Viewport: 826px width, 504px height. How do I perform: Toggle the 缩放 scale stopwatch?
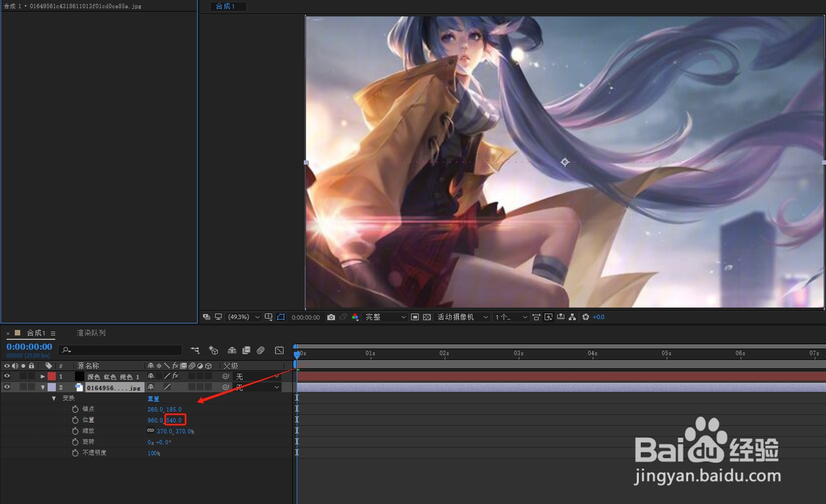75,431
